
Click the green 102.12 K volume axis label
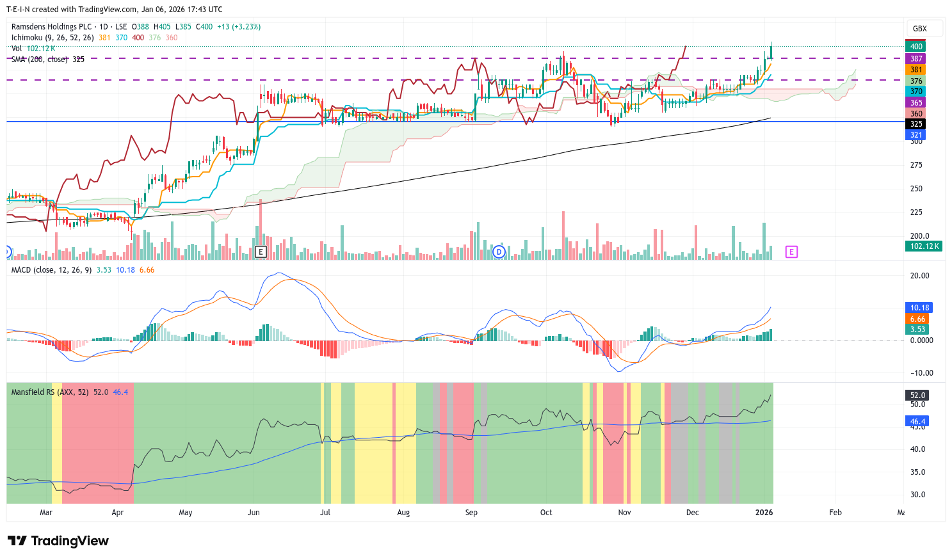(924, 246)
